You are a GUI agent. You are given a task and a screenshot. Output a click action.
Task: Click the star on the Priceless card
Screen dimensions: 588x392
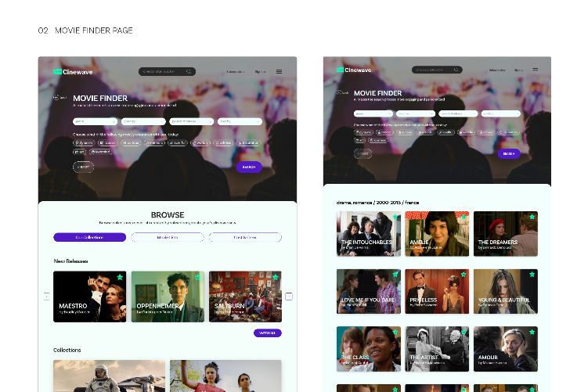pyautogui.click(x=464, y=275)
